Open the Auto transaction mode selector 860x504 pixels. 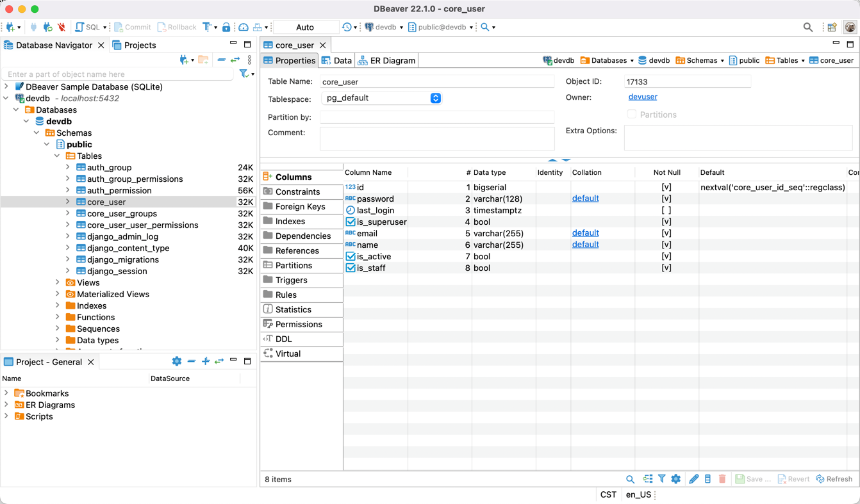(305, 27)
